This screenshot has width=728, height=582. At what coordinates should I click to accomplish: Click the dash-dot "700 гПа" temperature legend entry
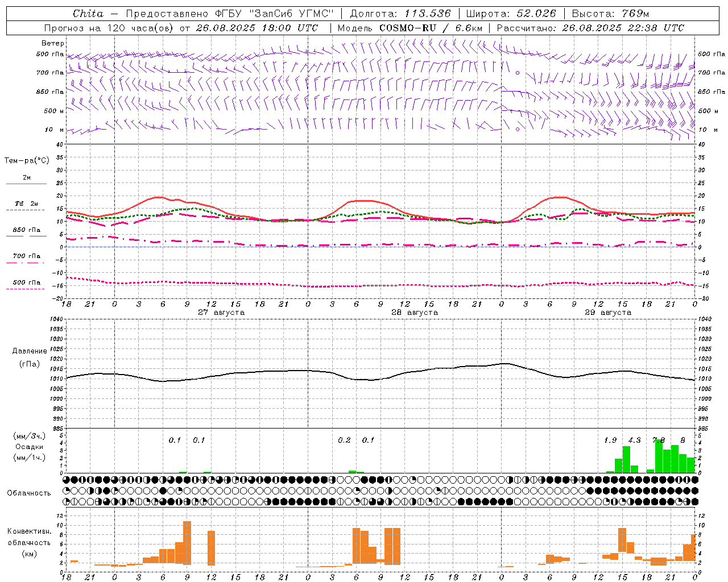26,259
